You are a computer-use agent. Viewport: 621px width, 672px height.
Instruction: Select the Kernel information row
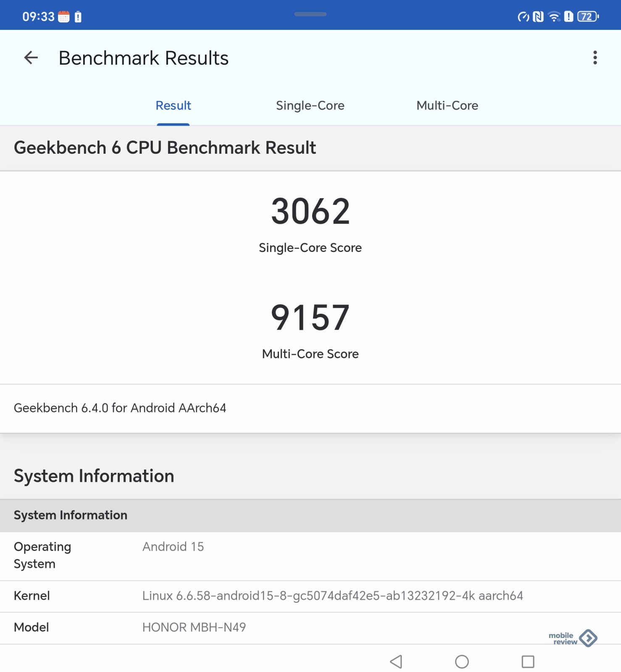pyautogui.click(x=310, y=596)
